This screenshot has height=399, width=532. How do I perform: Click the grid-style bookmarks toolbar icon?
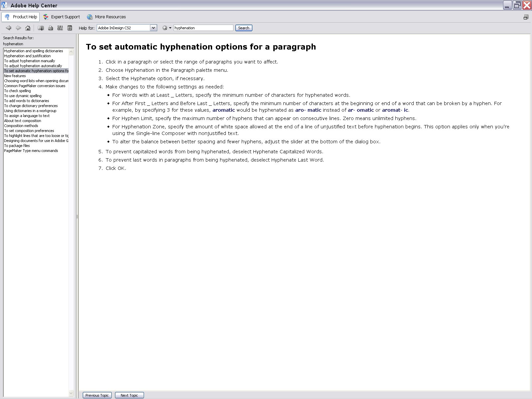tap(60, 28)
